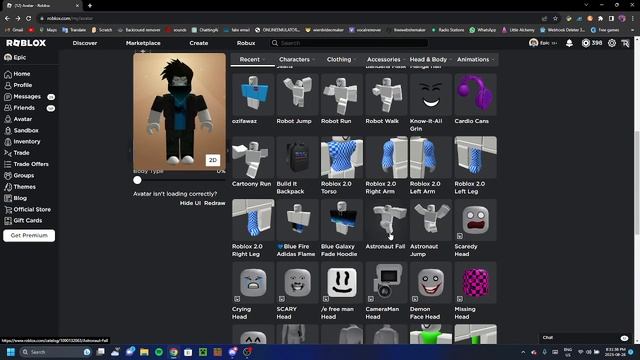The height and width of the screenshot is (360, 640).
Task: Open Friends in the sidebar
Action: coord(24,108)
